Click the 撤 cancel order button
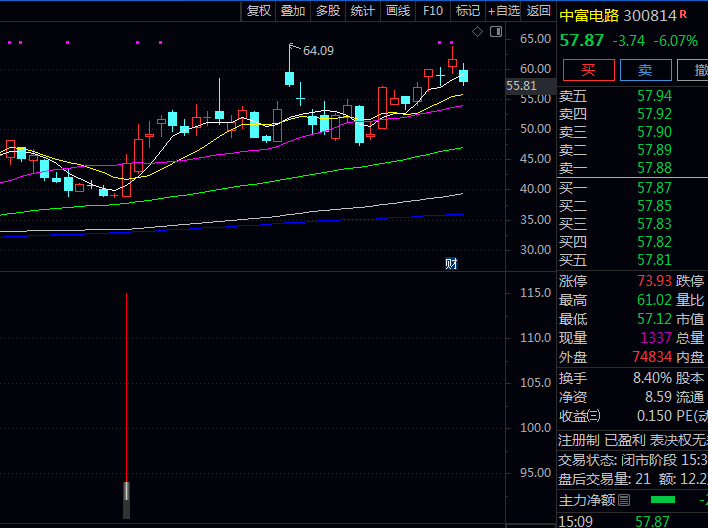This screenshot has width=708, height=528. click(694, 70)
